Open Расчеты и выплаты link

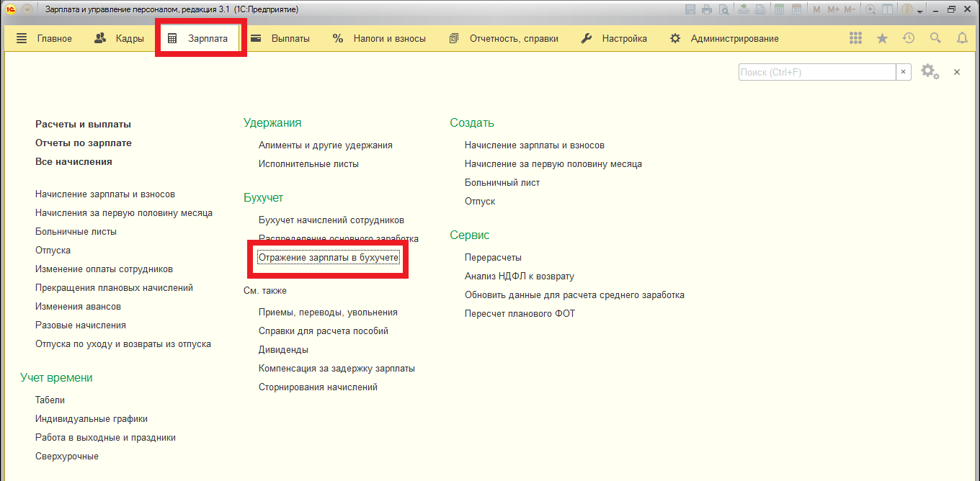tap(83, 125)
